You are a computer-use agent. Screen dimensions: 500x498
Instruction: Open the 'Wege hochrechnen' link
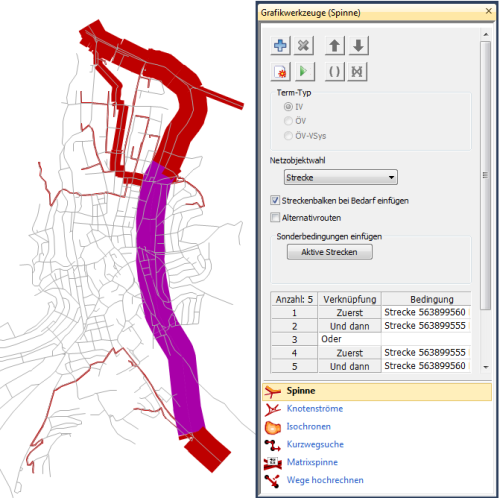tap(325, 480)
